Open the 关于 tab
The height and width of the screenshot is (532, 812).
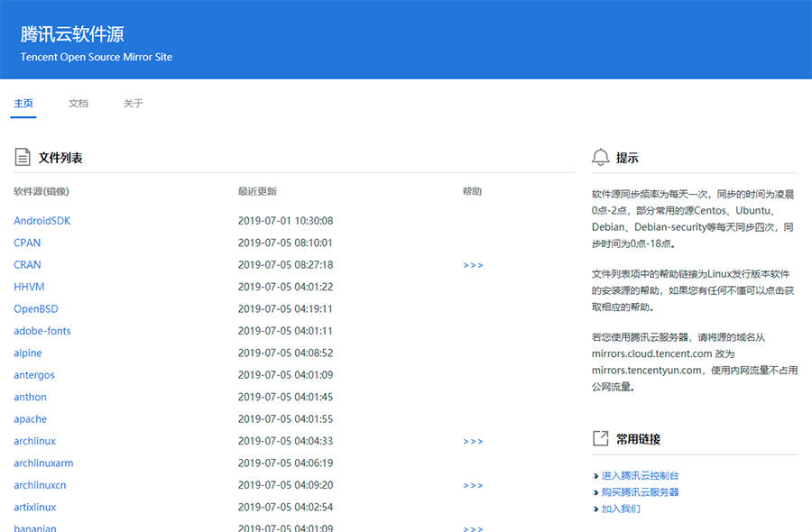click(x=134, y=104)
